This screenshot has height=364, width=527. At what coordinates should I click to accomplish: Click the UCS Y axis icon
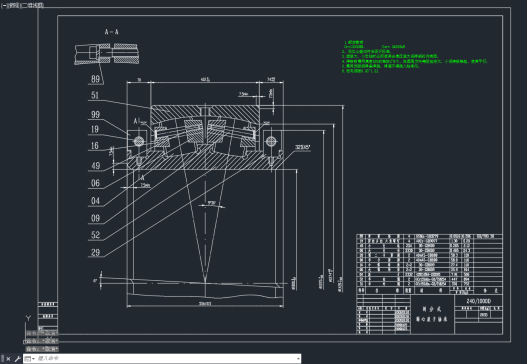28,318
